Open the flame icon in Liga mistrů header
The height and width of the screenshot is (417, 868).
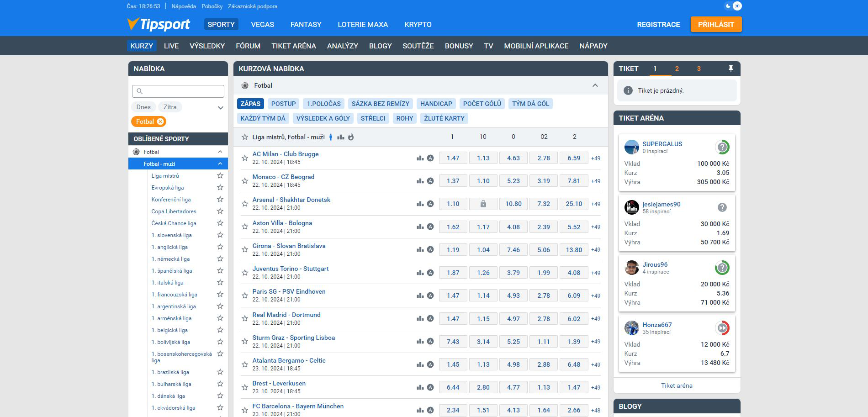(351, 137)
